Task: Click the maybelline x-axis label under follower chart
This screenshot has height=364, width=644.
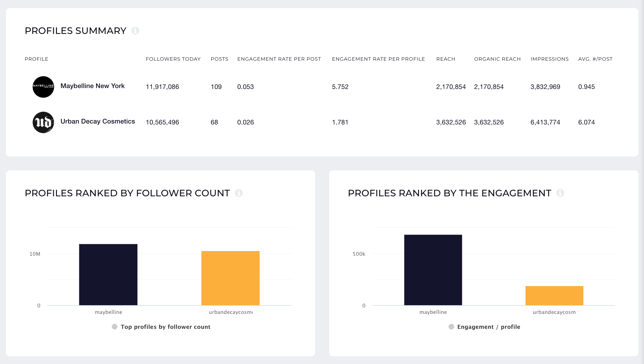Action: click(x=108, y=312)
